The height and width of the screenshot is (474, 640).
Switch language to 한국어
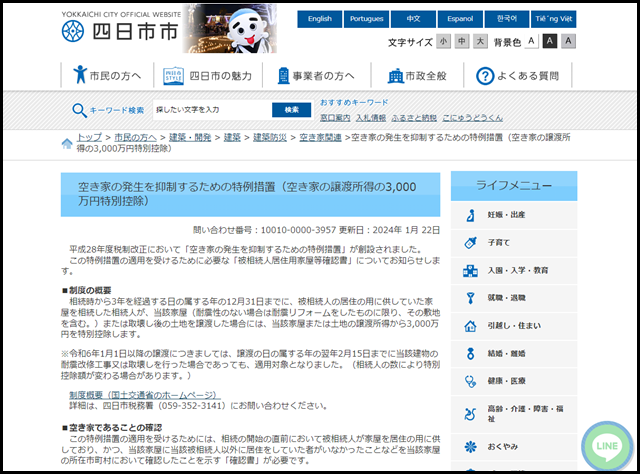tap(507, 19)
